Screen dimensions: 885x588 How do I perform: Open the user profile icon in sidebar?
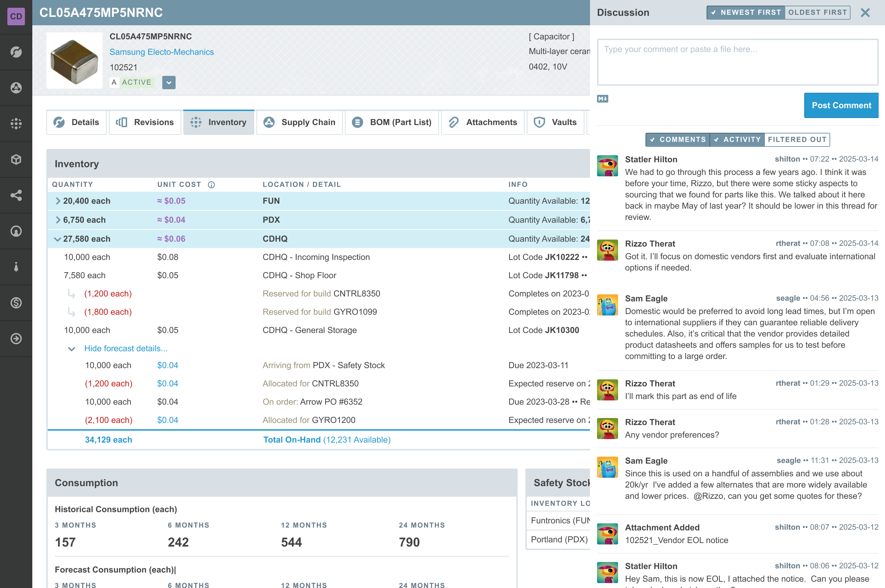click(16, 231)
